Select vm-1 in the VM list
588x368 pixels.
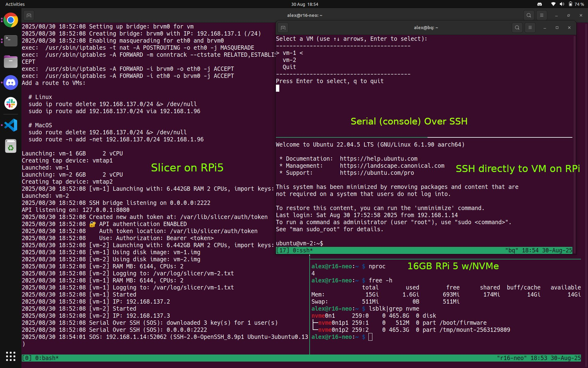click(289, 53)
